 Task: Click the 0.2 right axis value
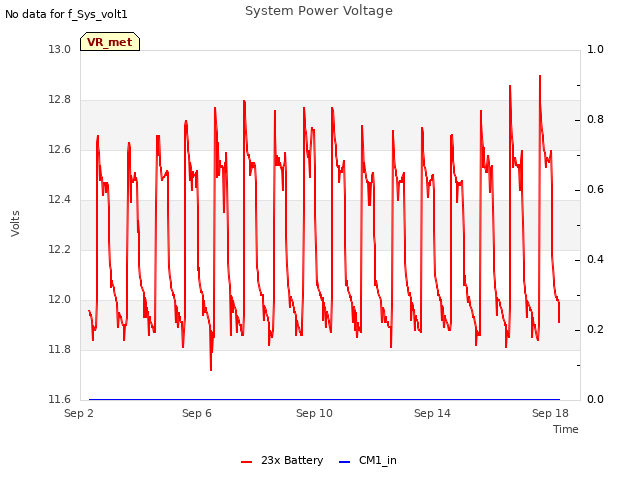(596, 329)
